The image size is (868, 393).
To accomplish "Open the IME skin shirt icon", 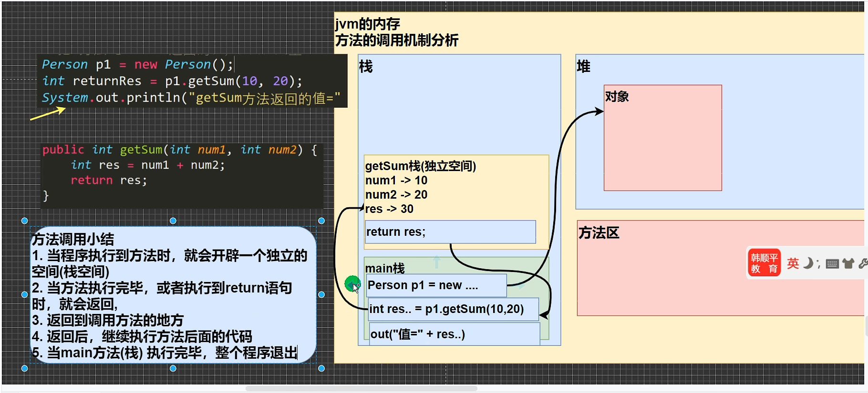I will (x=848, y=263).
